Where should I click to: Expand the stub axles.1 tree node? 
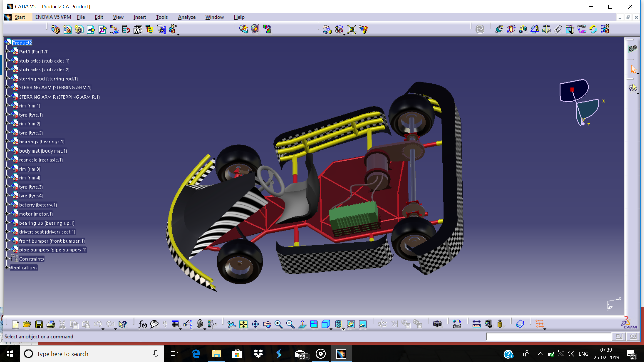click(7, 60)
